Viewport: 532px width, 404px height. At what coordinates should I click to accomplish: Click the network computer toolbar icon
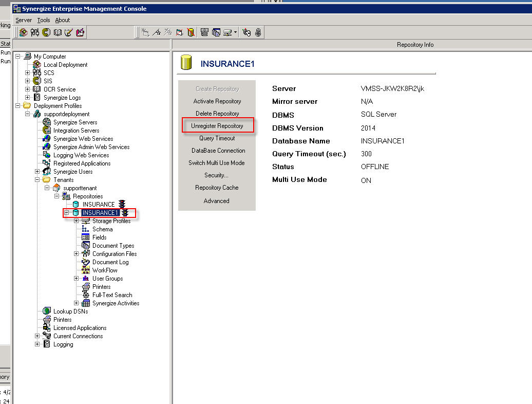tap(227, 32)
